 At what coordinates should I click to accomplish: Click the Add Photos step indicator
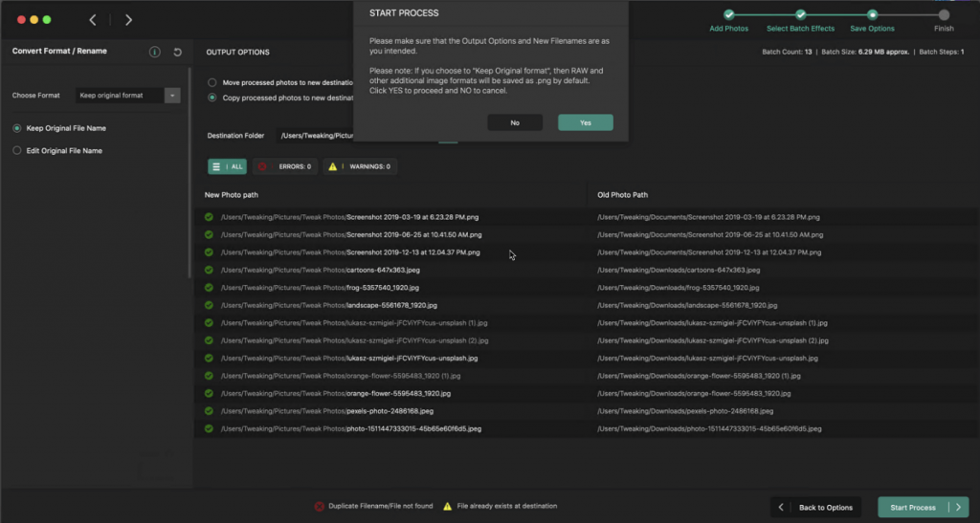click(x=728, y=15)
